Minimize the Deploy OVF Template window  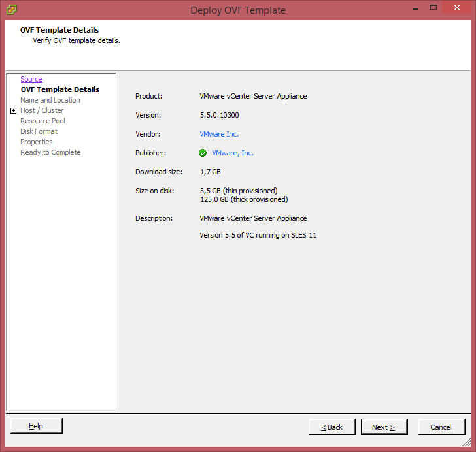pos(415,8)
